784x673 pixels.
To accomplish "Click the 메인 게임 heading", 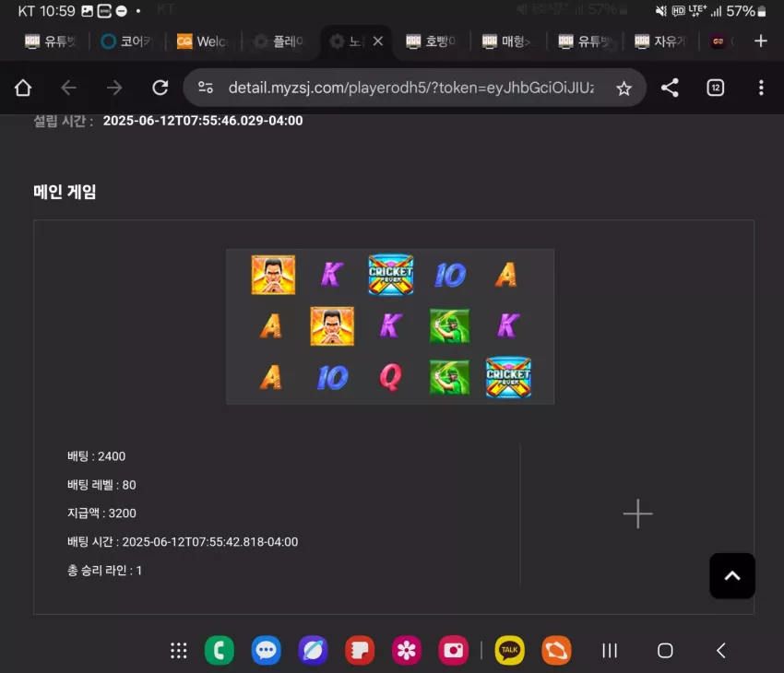I will (x=65, y=192).
